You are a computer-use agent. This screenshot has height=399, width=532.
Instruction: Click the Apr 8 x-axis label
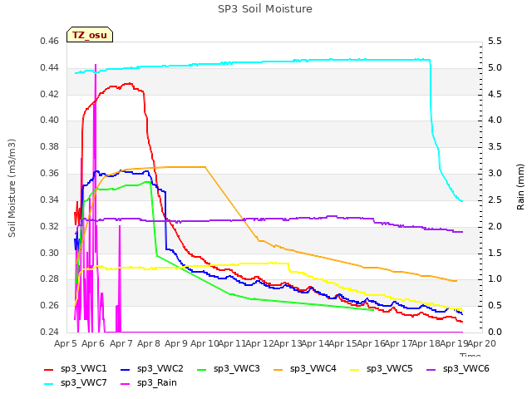pos(149,343)
